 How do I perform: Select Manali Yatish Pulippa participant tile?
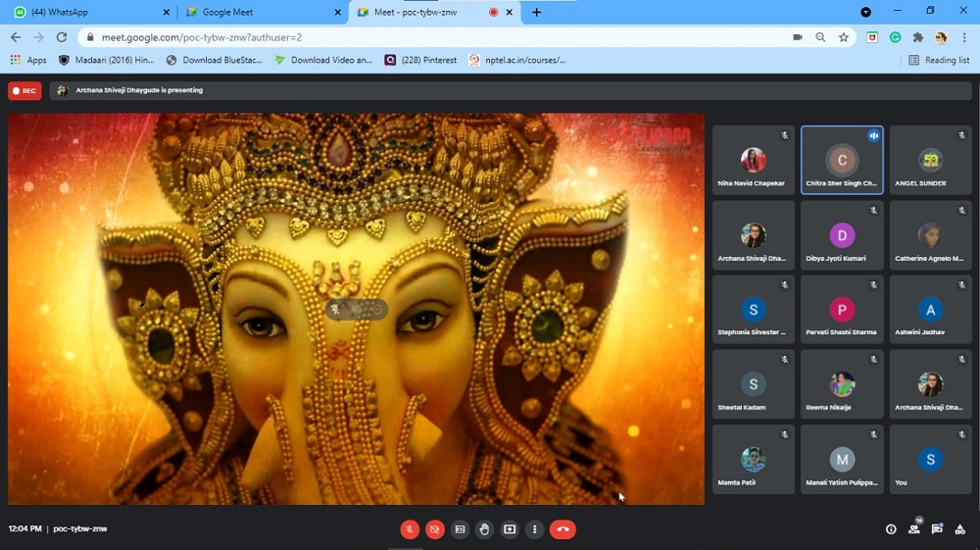(842, 460)
